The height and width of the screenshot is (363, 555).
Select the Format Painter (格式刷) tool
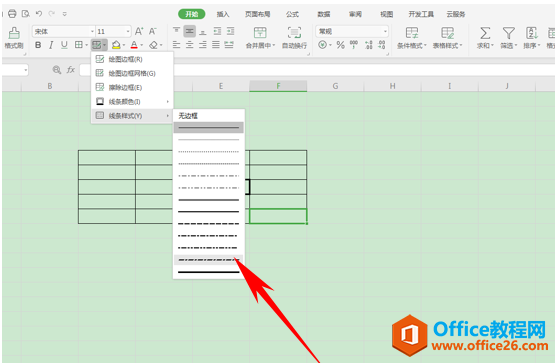click(14, 38)
